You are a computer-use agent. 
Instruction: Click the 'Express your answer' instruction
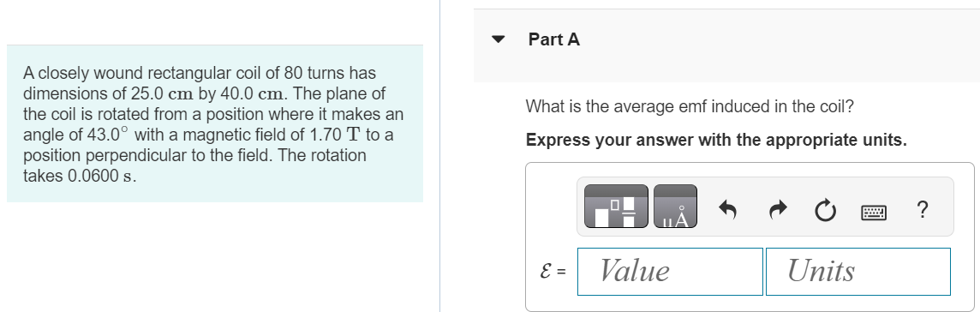pyautogui.click(x=716, y=140)
